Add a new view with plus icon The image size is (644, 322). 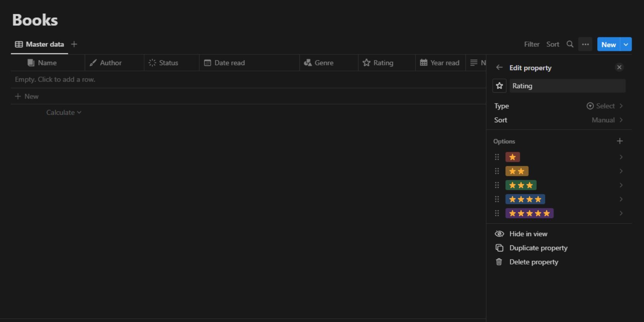click(x=74, y=44)
